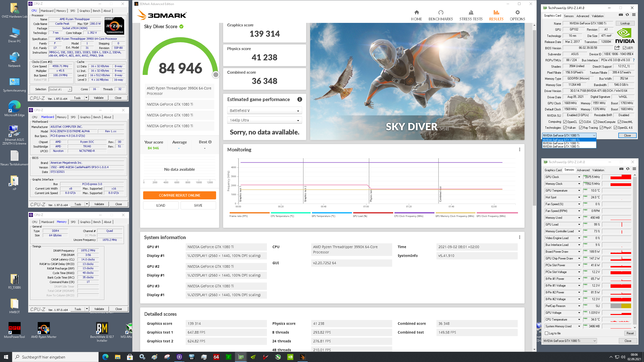Toggle Ray Tracing checkbox in GPU-Z
Viewport: 644px width, 362px height.
[x=581, y=128]
